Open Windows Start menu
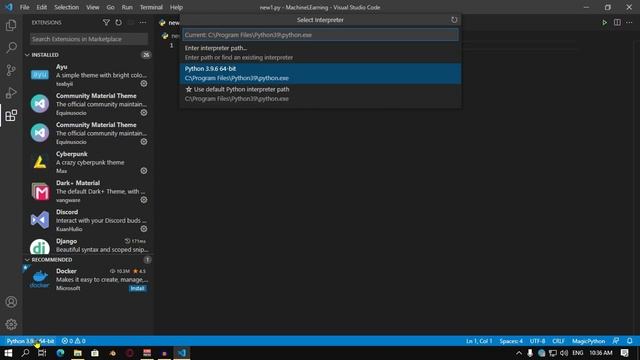Viewport: 640px width, 360px height. (x=8, y=353)
